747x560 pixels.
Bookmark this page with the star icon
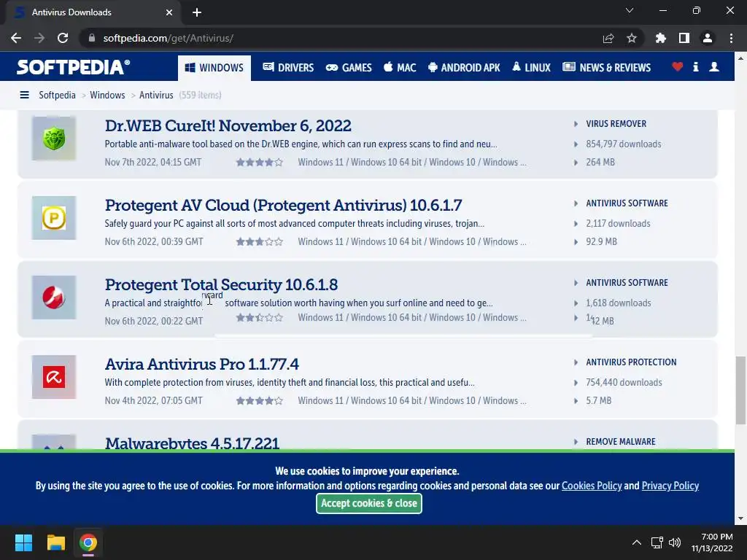(x=632, y=38)
